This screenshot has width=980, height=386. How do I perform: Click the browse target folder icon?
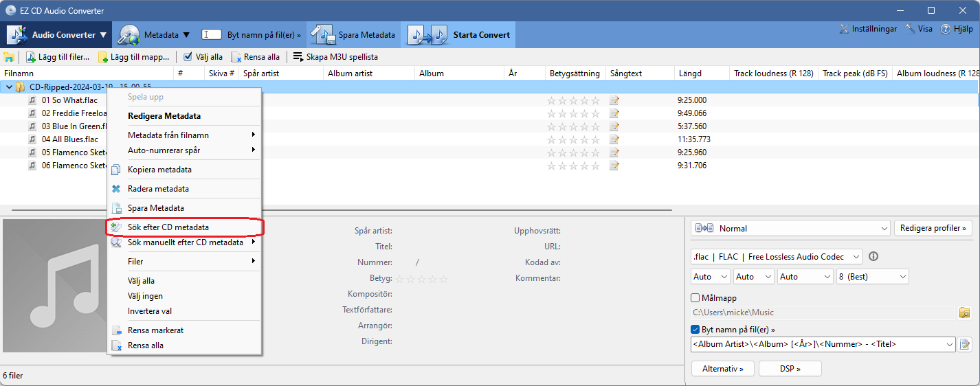click(965, 313)
